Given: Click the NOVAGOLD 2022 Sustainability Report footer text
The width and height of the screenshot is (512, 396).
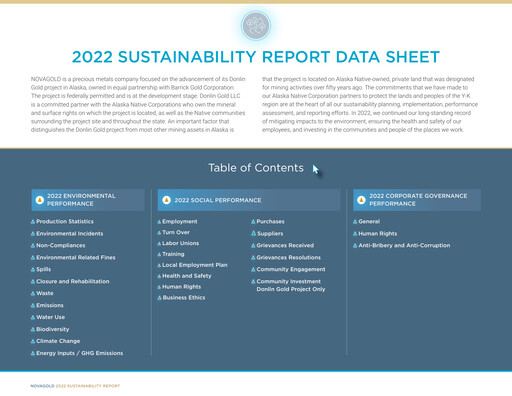Looking at the screenshot, I should (75, 386).
